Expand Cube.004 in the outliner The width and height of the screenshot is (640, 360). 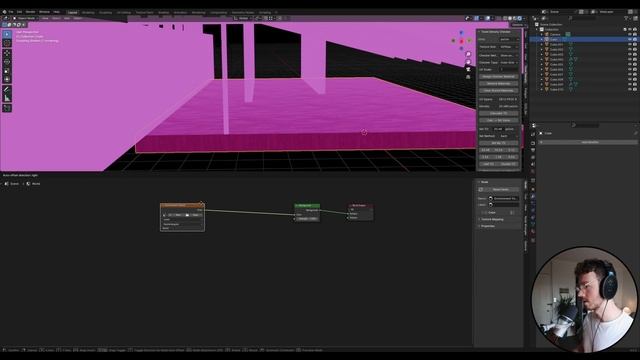click(x=542, y=60)
